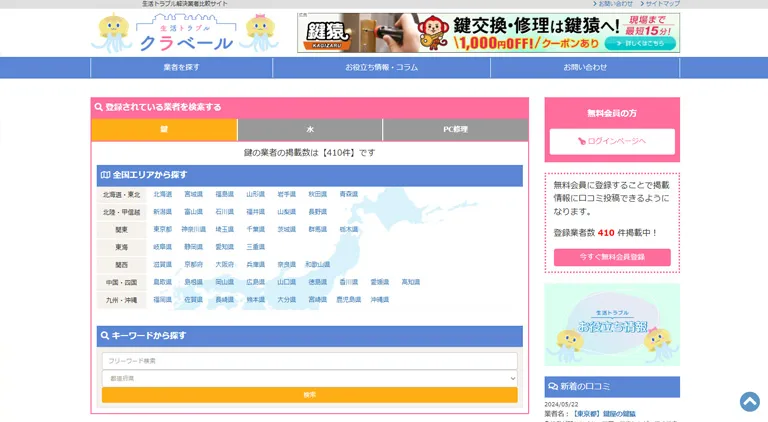Select the 千葉県 prefecture link
This screenshot has height=422, width=768.
[255, 229]
